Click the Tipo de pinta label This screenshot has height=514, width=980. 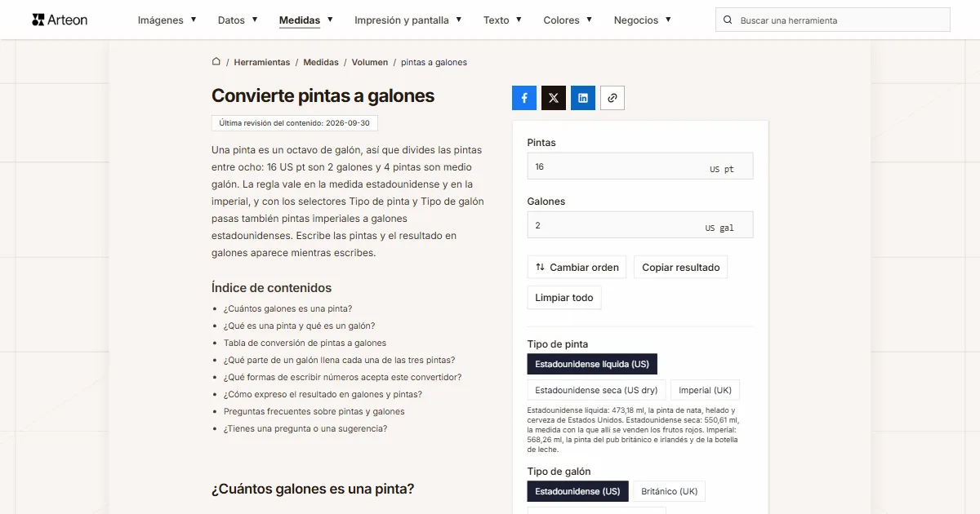click(x=558, y=343)
